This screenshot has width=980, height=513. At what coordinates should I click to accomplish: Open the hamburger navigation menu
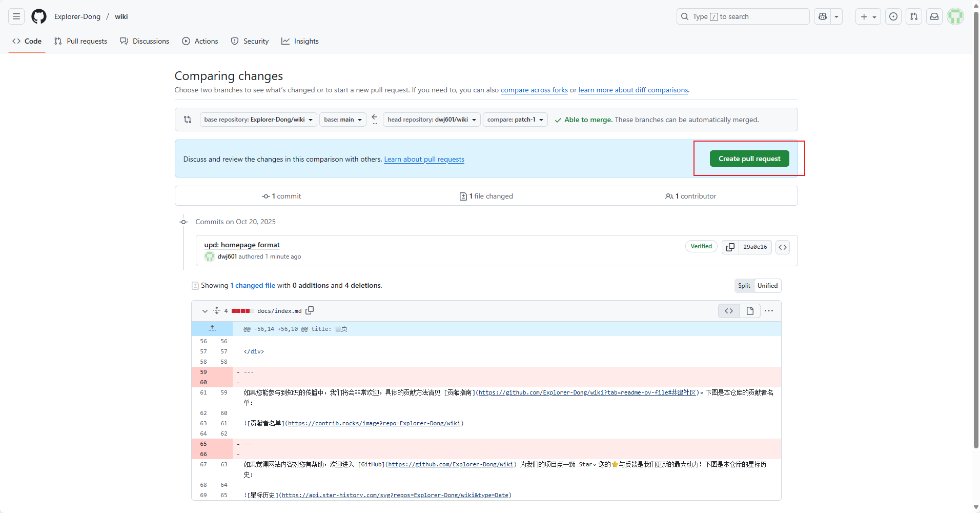click(16, 16)
